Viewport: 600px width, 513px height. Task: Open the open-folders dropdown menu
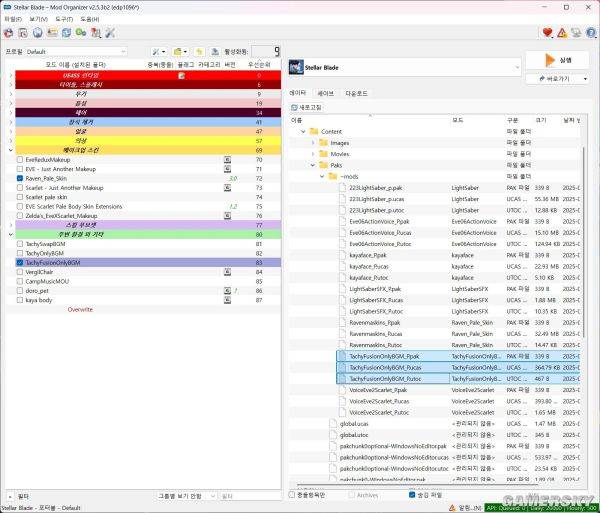point(180,52)
